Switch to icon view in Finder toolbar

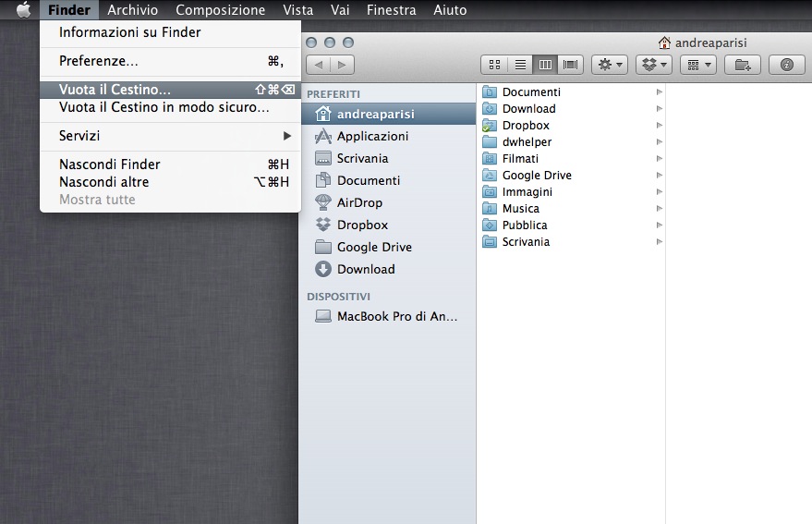tap(494, 65)
